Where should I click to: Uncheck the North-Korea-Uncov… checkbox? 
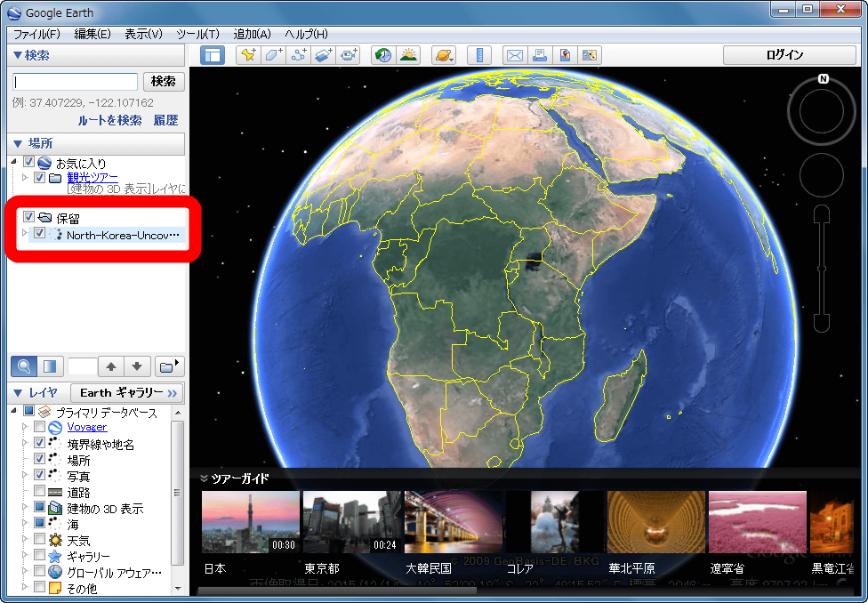tap(39, 233)
